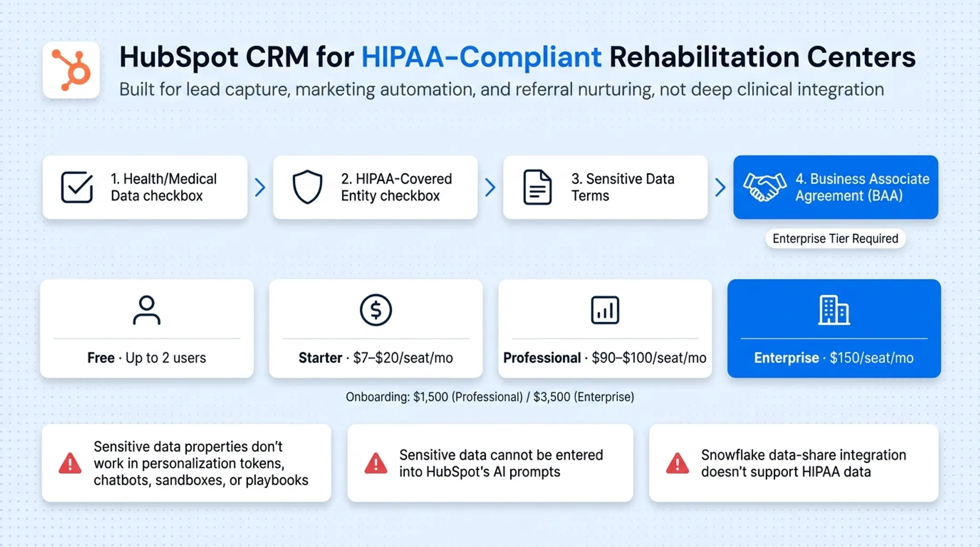Click chevron between step 2 and step 3
The width and height of the screenshot is (980, 547).
490,187
